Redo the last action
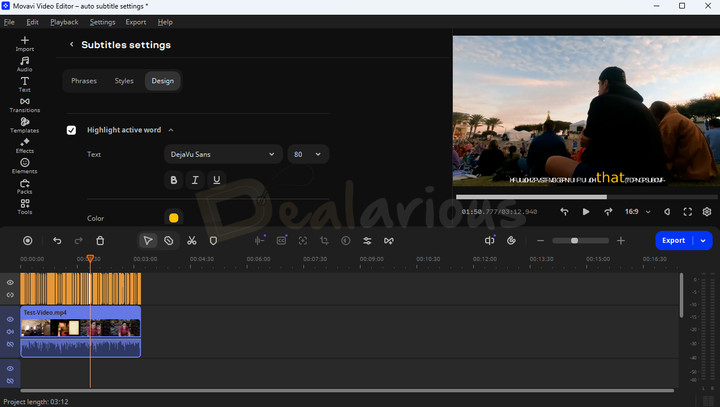Viewport: 720px width, 407px height. click(x=79, y=241)
